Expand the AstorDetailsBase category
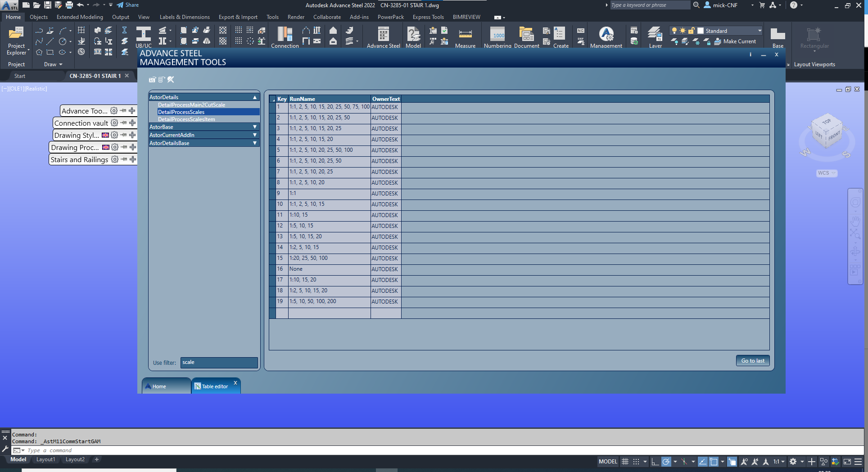868x472 pixels. [x=255, y=143]
